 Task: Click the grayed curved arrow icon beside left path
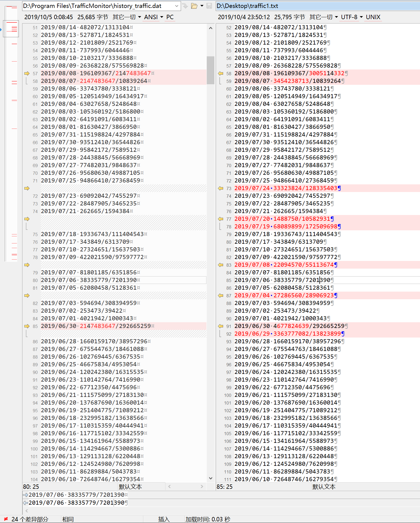185,6
